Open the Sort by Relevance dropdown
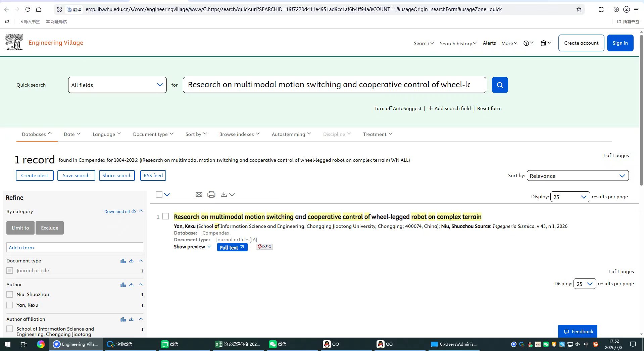The image size is (644, 351). [x=578, y=176]
